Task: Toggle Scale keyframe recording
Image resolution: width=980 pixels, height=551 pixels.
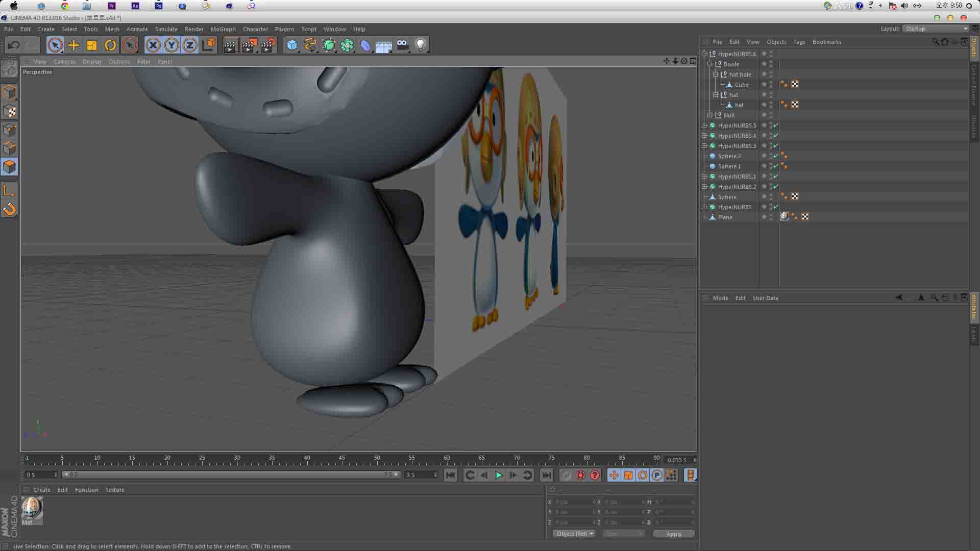Action: (628, 475)
